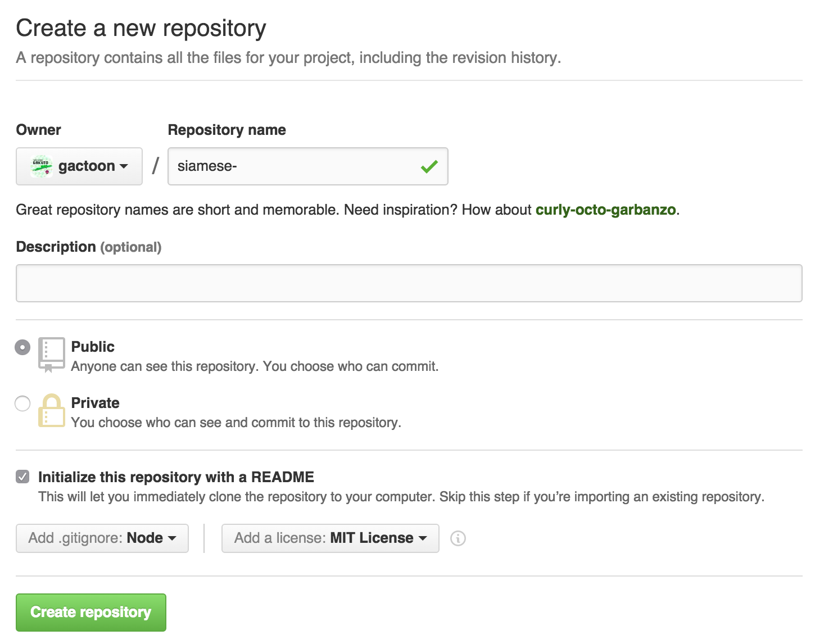Click the license info circle icon
The width and height of the screenshot is (824, 644).
pyautogui.click(x=458, y=538)
